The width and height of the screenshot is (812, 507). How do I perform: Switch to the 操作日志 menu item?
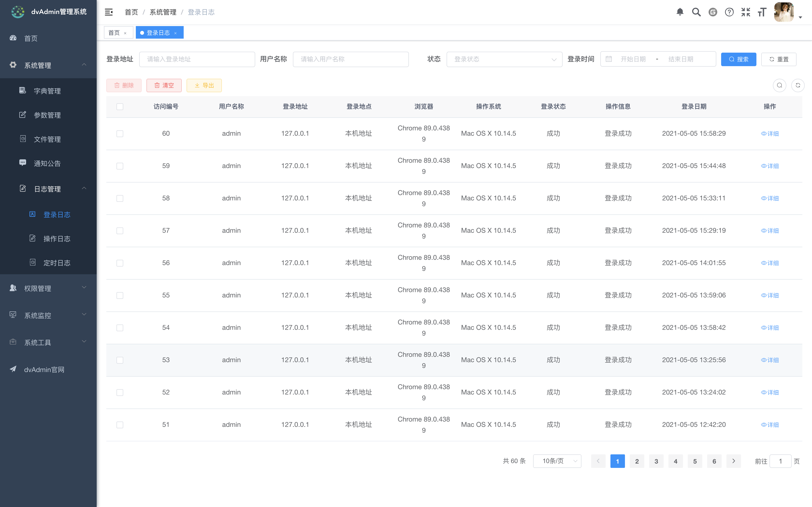coord(57,239)
